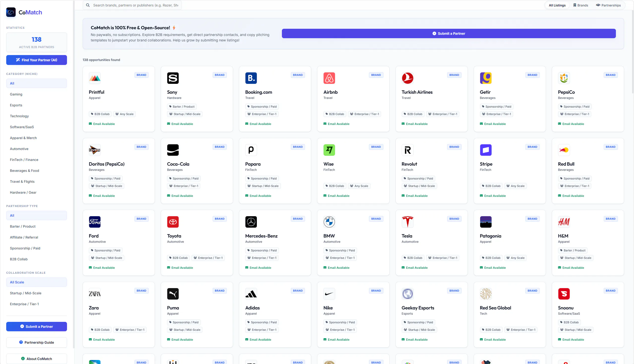Switch to the Partnerships tab
Screen dimensions: 634x364
(608, 5)
